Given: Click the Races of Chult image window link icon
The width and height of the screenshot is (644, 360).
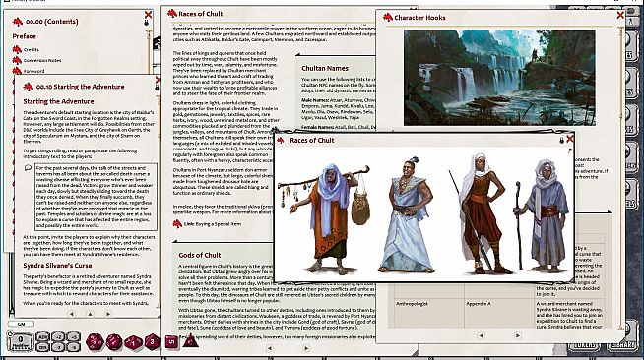Looking at the screenshot, I should tap(281, 141).
